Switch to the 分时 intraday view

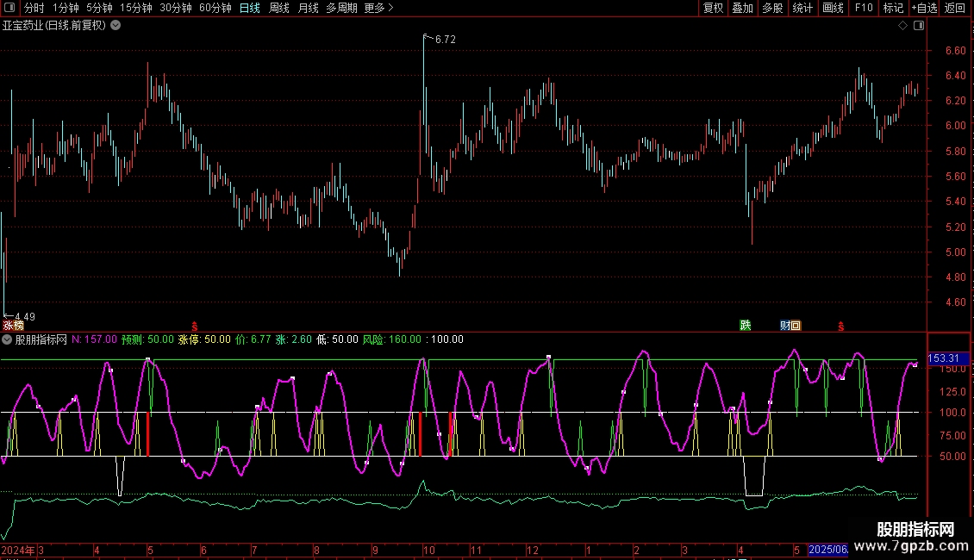34,8
